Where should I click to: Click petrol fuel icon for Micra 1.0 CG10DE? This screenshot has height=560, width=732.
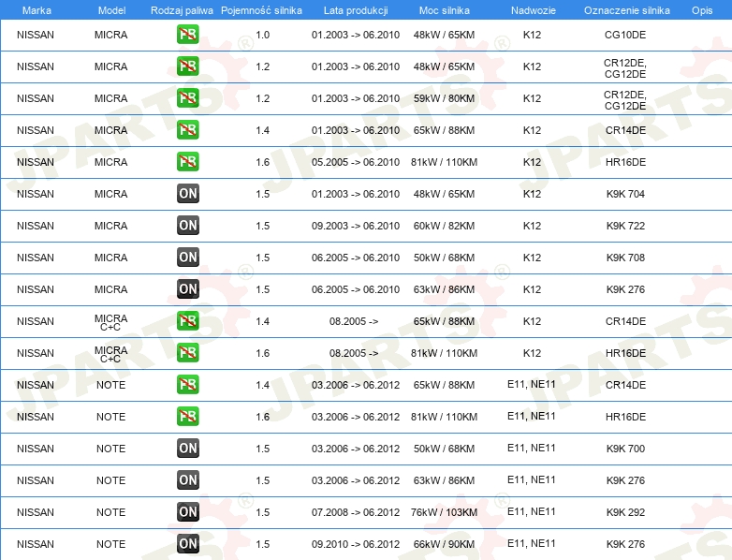pyautogui.click(x=187, y=35)
